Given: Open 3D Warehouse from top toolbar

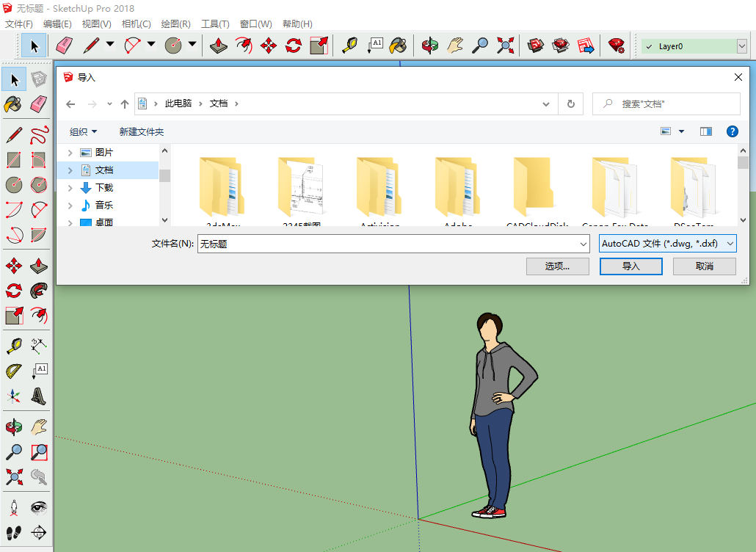Looking at the screenshot, I should click(x=536, y=46).
